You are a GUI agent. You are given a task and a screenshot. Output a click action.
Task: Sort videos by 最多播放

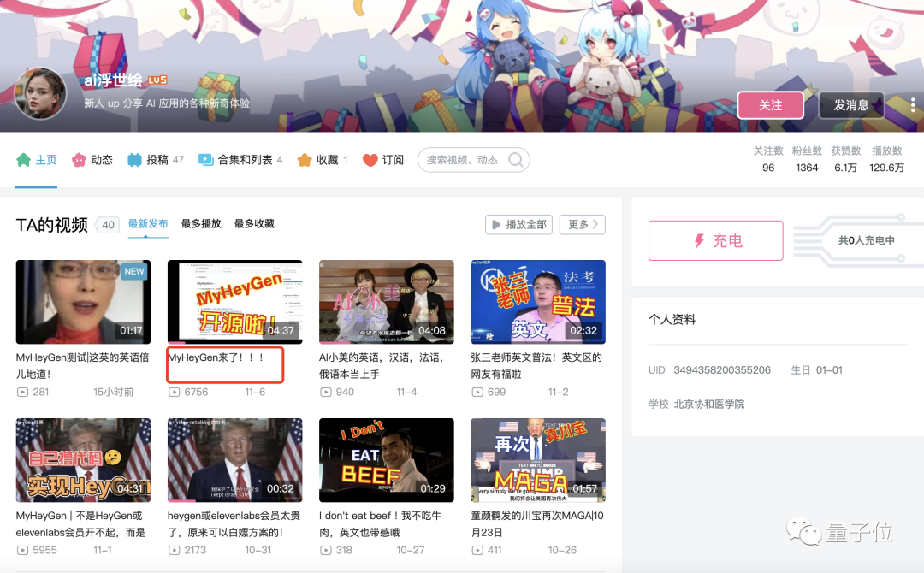point(201,224)
